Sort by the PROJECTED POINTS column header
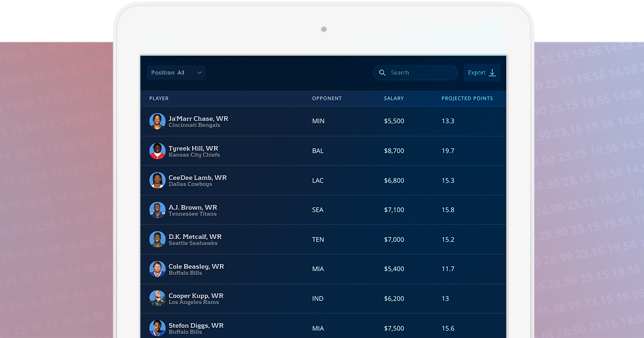 pyautogui.click(x=467, y=99)
